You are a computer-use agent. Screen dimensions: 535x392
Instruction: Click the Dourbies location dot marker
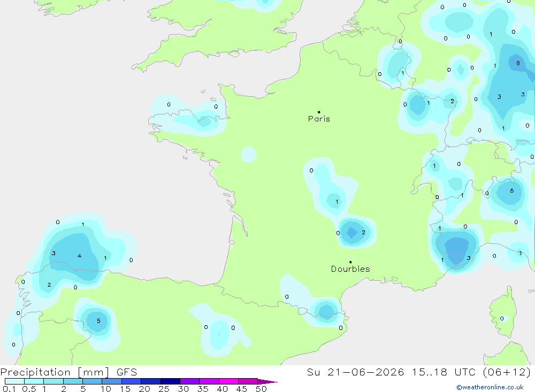pyautogui.click(x=350, y=262)
